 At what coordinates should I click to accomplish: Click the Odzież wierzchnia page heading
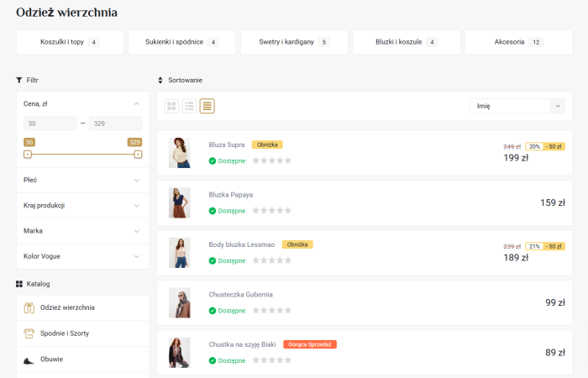tap(66, 13)
